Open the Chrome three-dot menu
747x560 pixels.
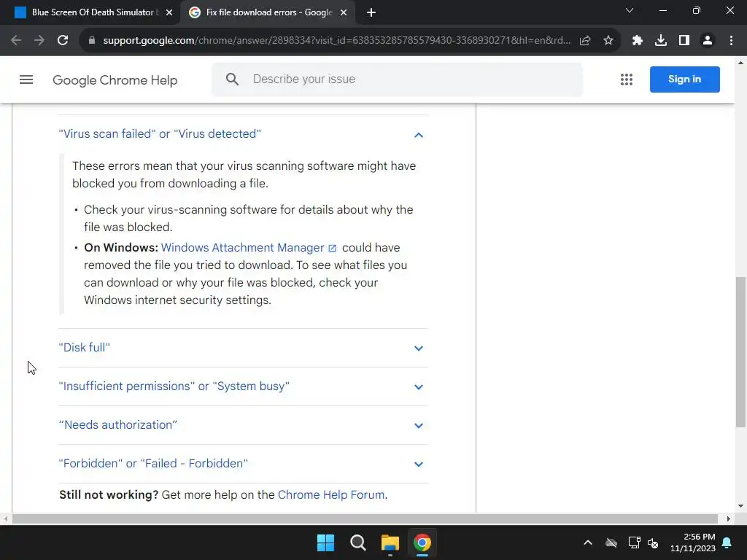click(731, 41)
